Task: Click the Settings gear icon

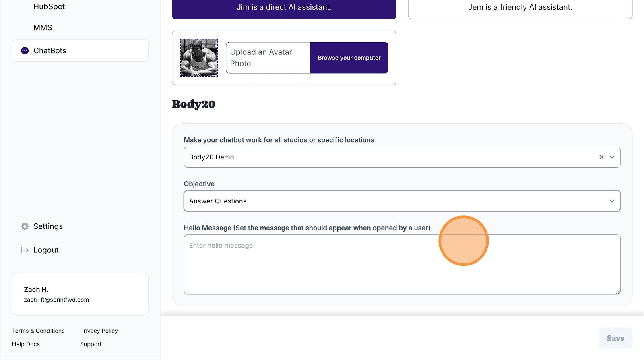Action: pos(25,226)
